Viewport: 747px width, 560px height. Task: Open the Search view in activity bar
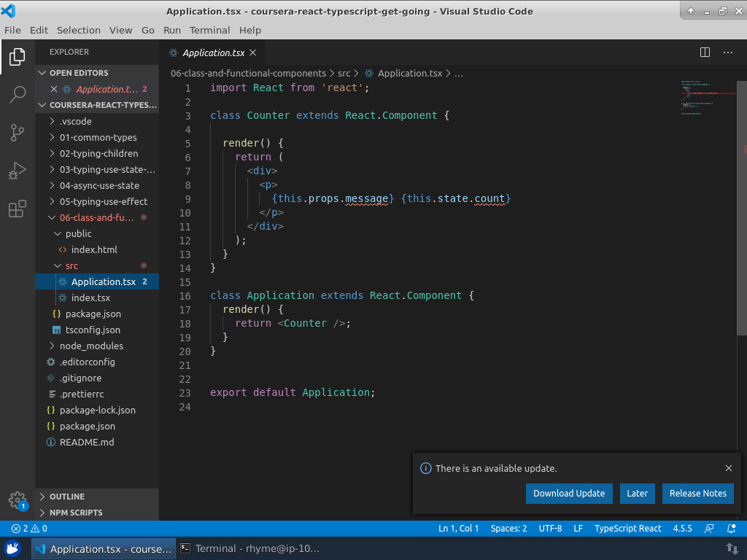18,94
